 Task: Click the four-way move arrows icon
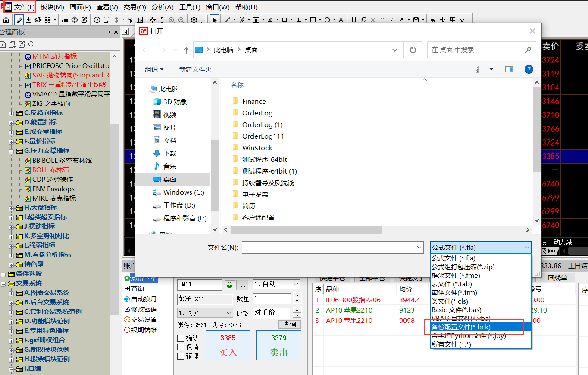click(153, 20)
